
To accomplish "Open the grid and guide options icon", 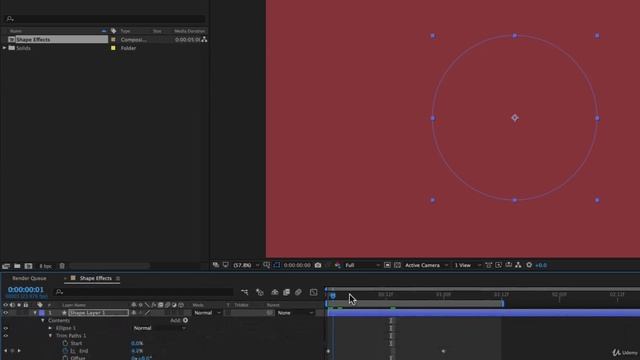I will 267,265.
